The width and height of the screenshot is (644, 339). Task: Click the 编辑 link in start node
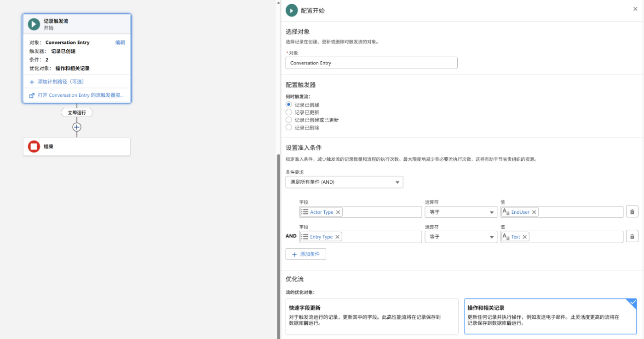coord(120,42)
